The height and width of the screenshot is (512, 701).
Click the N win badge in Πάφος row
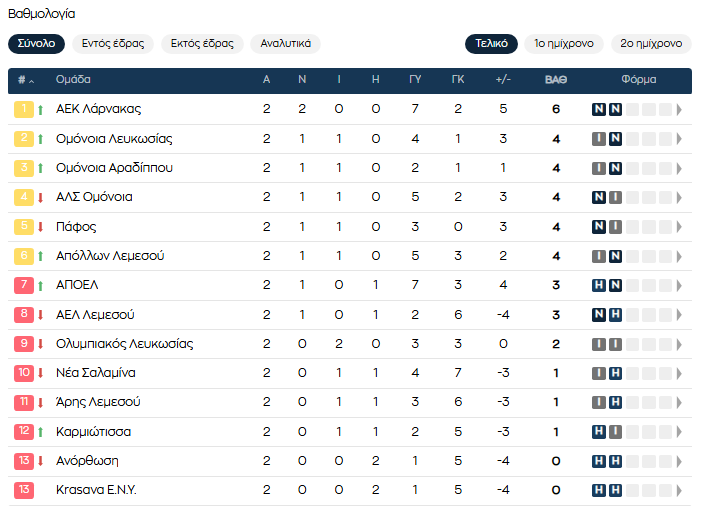[x=599, y=227]
